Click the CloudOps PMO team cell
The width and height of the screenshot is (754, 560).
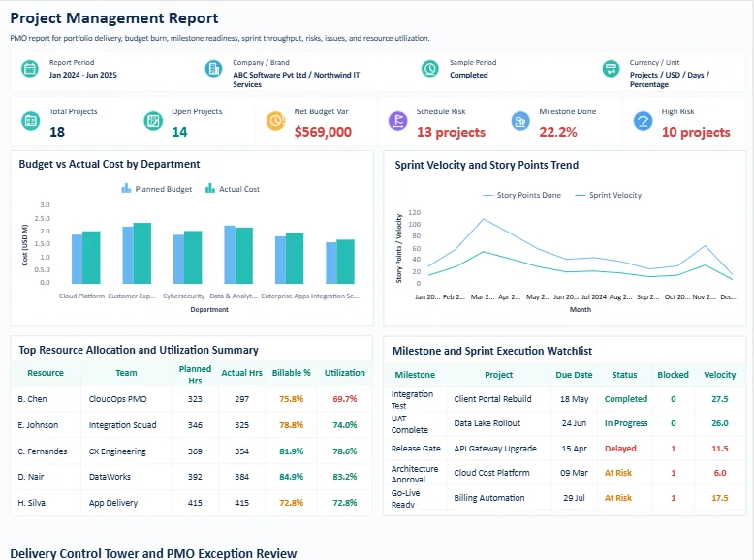(118, 399)
